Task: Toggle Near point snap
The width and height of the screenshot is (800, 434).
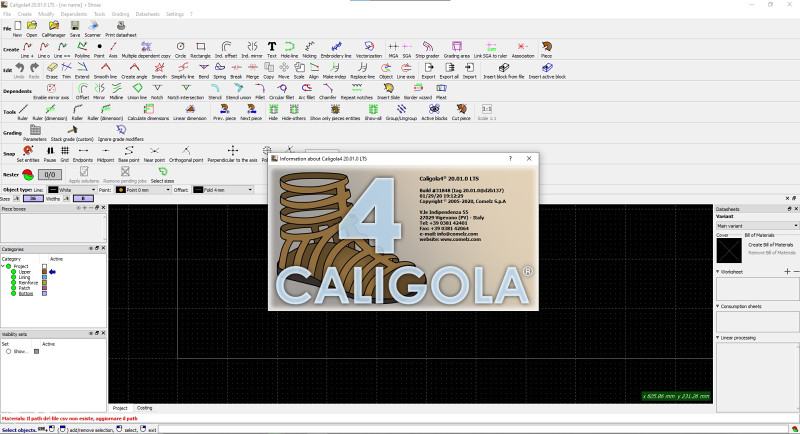Action: coord(154,154)
